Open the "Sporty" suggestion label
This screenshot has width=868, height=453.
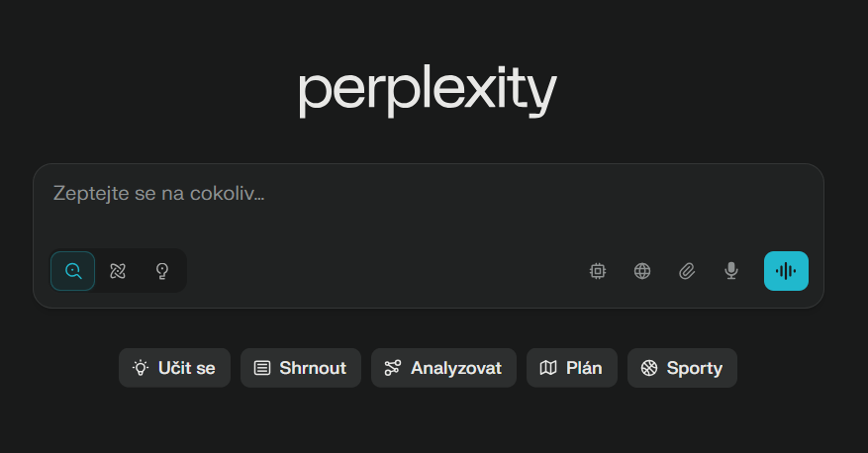pyautogui.click(x=695, y=368)
